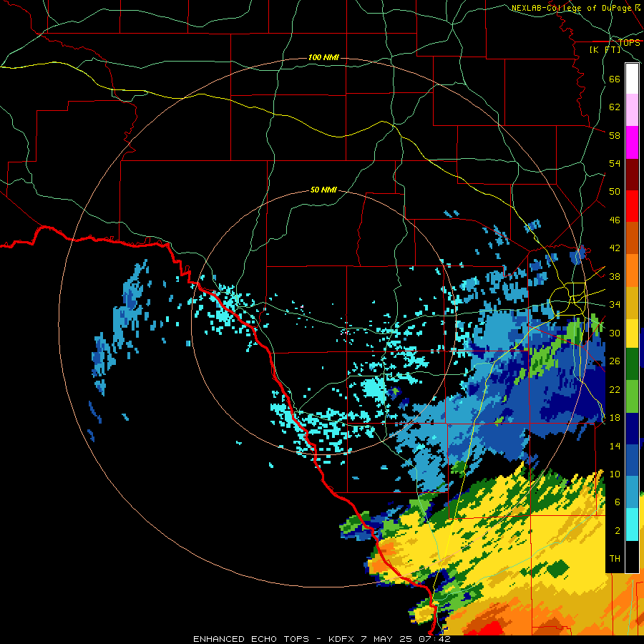644x644 pixels.
Task: Click the legend value "30"
Action: click(615, 333)
